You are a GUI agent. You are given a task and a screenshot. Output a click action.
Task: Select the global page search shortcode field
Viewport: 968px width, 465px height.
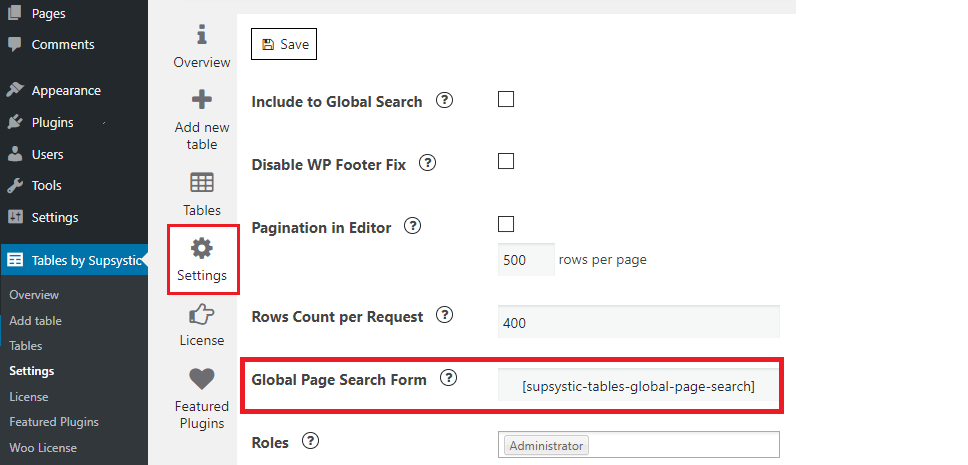[x=638, y=387]
